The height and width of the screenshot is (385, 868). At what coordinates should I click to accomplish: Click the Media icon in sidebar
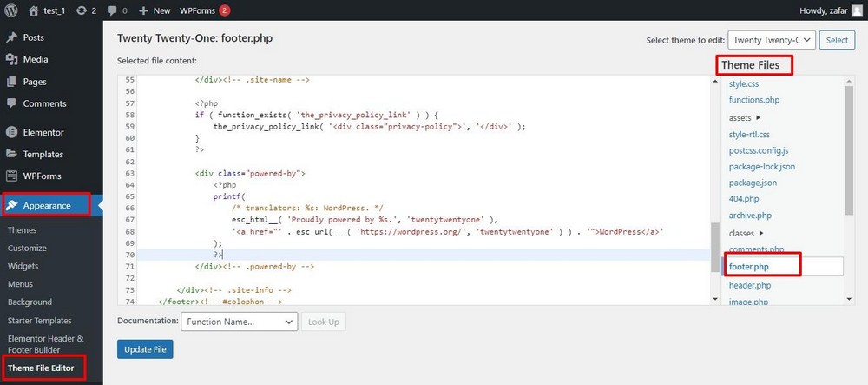point(12,59)
